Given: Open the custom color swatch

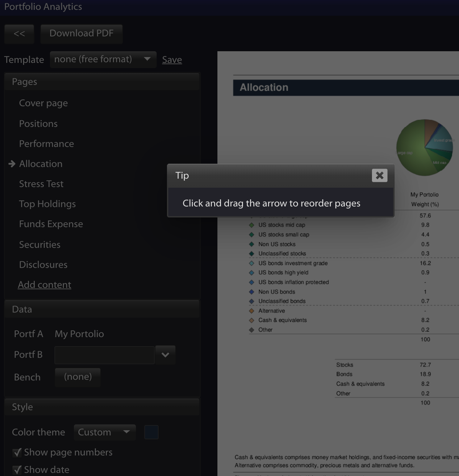Looking at the screenshot, I should [x=151, y=432].
